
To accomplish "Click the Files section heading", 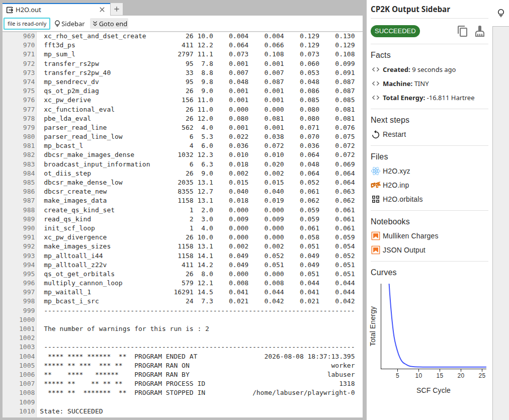I will coord(379,157).
